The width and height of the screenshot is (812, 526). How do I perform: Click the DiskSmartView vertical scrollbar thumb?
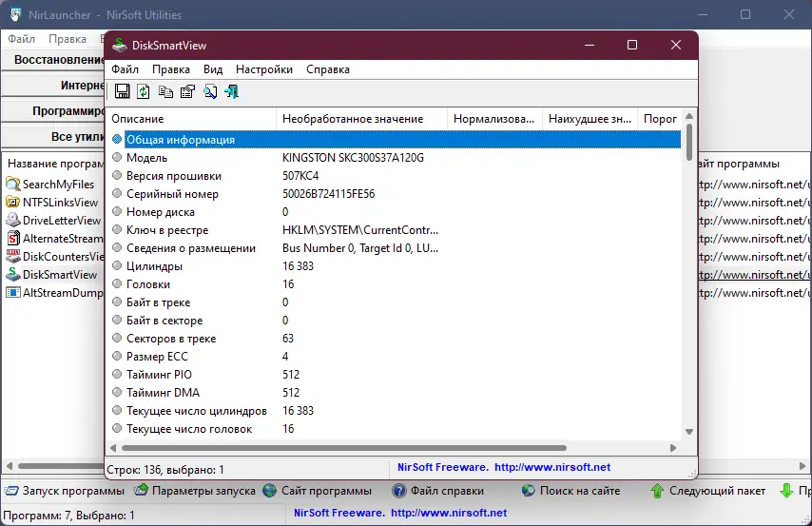(689, 142)
